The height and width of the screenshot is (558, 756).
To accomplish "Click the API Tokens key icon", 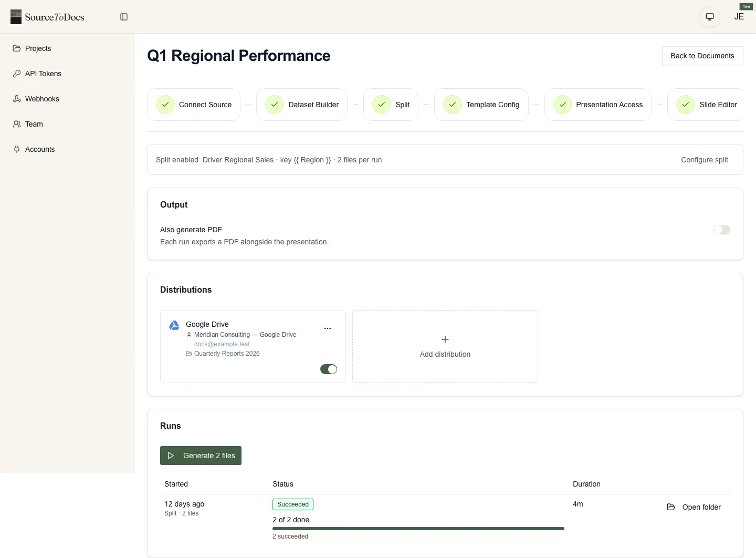I will click(17, 74).
